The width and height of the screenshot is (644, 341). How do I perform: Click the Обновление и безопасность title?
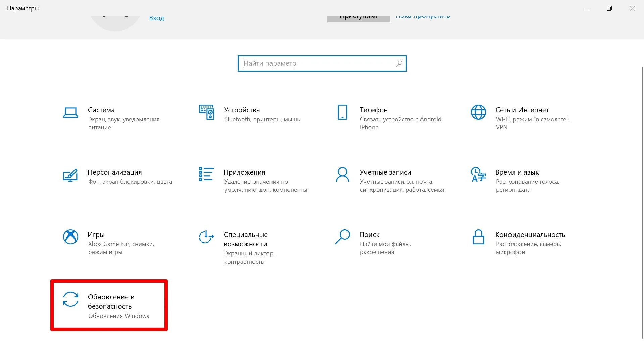pos(111,302)
